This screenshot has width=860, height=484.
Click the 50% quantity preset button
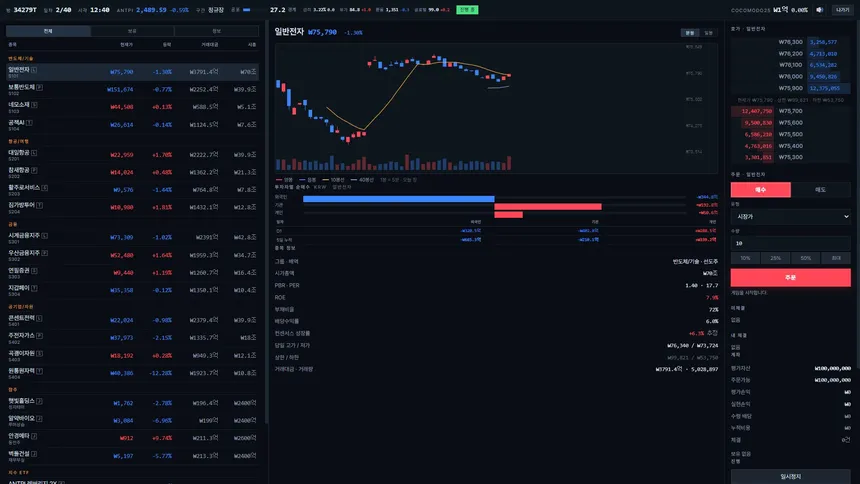coord(805,258)
